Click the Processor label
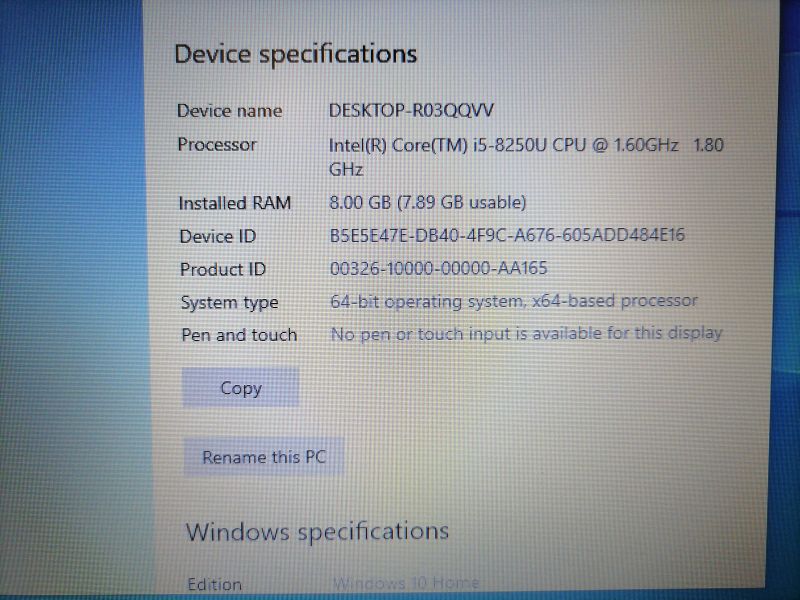 click(217, 144)
